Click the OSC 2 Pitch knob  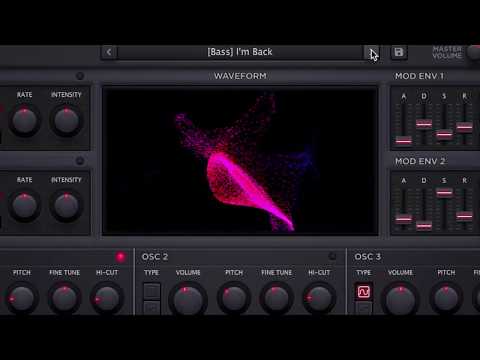(x=234, y=298)
